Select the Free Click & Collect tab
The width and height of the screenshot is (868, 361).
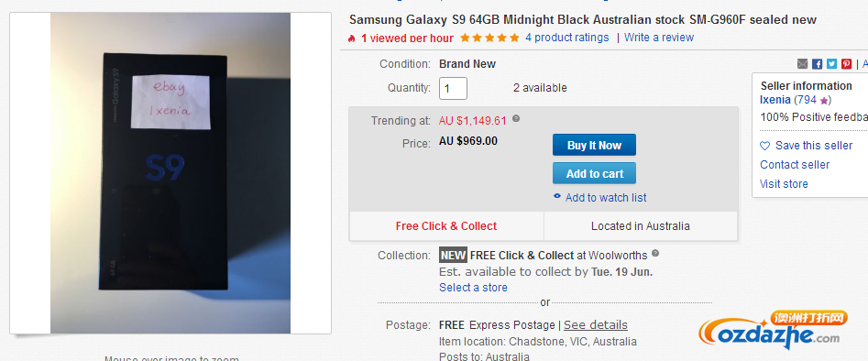(446, 226)
